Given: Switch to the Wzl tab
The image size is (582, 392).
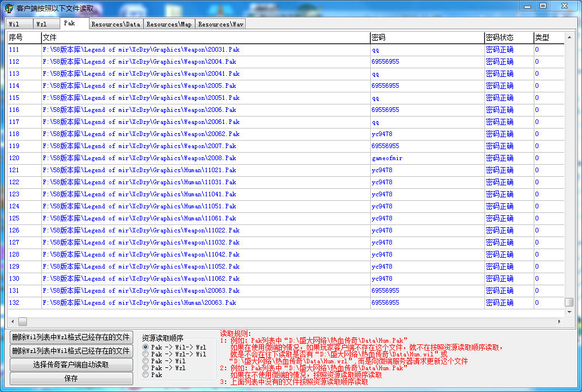Looking at the screenshot, I should point(46,24).
